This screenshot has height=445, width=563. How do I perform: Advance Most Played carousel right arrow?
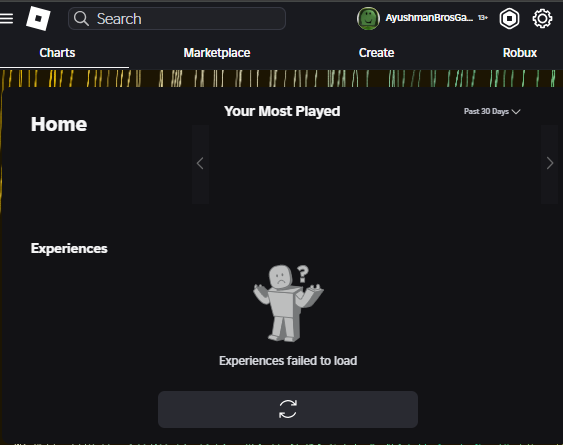[x=550, y=163]
